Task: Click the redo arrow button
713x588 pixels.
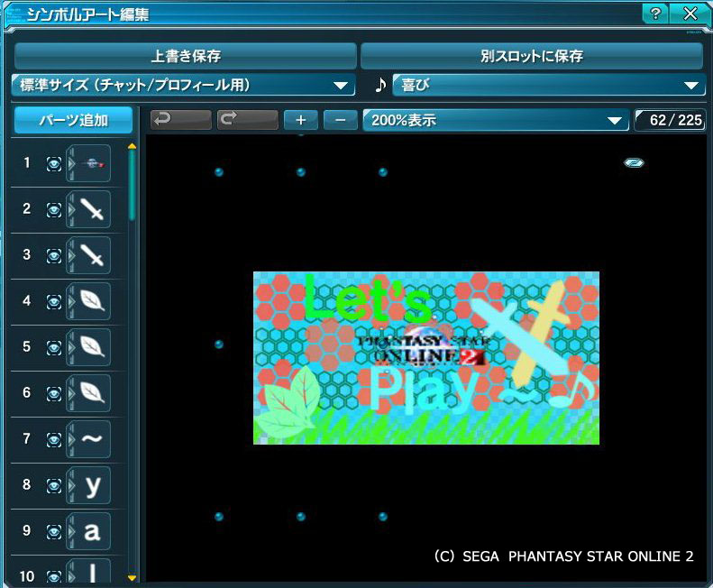Action: (x=247, y=120)
